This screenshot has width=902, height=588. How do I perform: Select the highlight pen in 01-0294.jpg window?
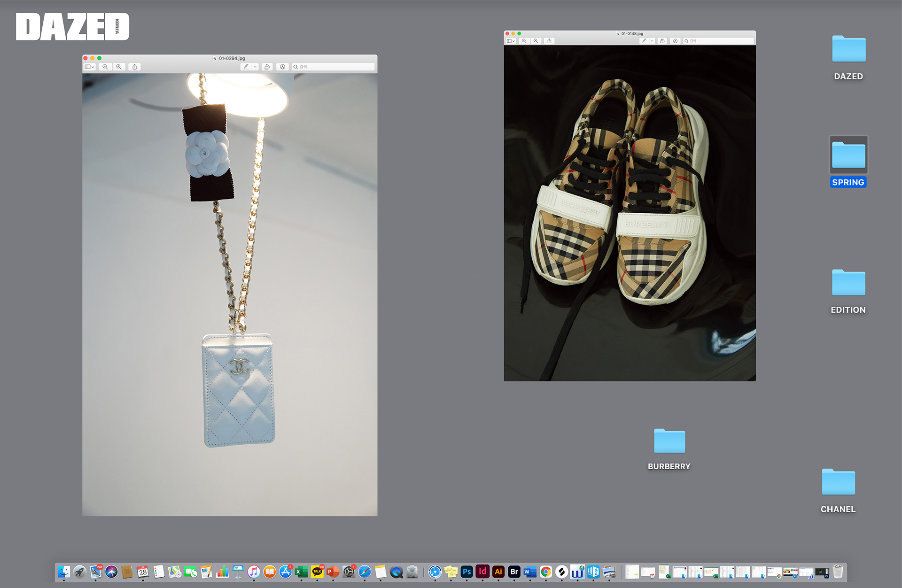(x=246, y=67)
